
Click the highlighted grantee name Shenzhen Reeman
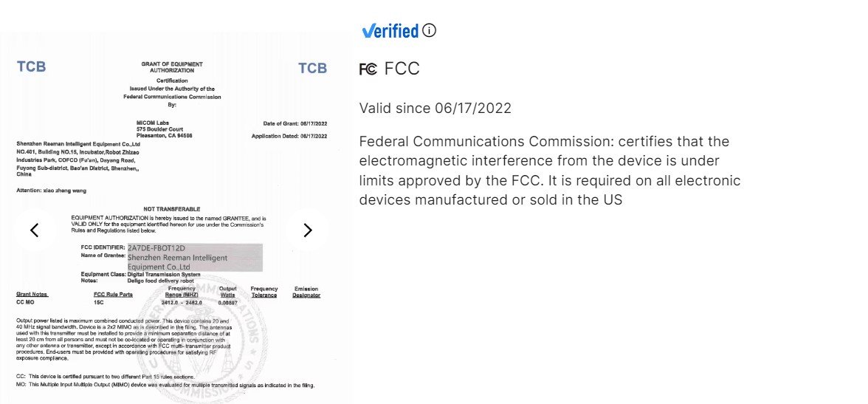coord(178,262)
